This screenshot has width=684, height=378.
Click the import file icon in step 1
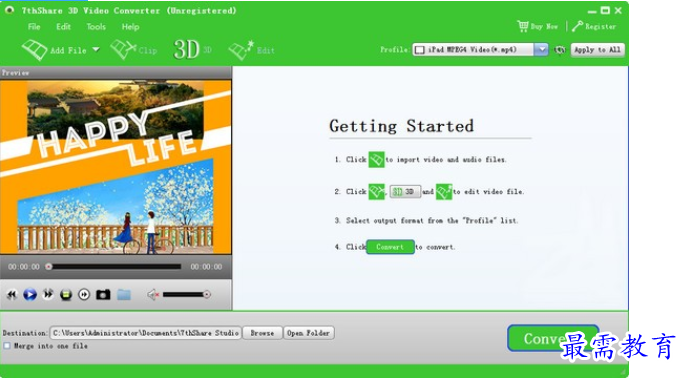click(x=376, y=160)
